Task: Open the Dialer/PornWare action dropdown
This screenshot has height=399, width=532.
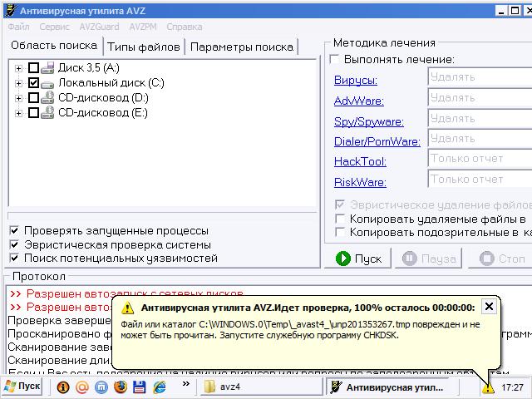Action: click(480, 139)
